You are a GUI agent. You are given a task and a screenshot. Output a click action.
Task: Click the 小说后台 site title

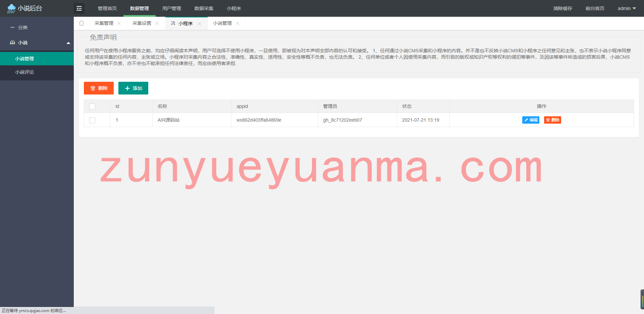click(x=30, y=8)
